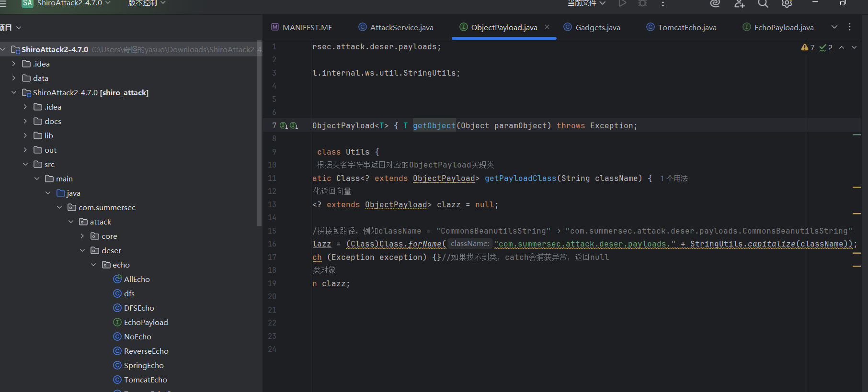Open Search Everywhere magnifier icon
The width and height of the screenshot is (868, 392).
coord(763,3)
